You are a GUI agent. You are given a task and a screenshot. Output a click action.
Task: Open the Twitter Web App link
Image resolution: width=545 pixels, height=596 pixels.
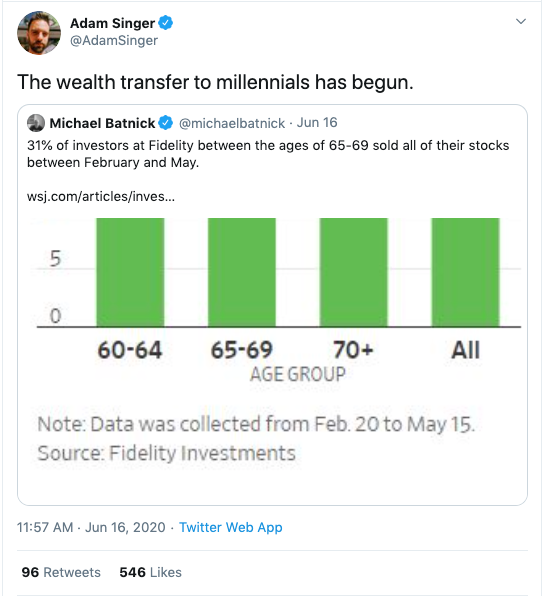pos(231,527)
